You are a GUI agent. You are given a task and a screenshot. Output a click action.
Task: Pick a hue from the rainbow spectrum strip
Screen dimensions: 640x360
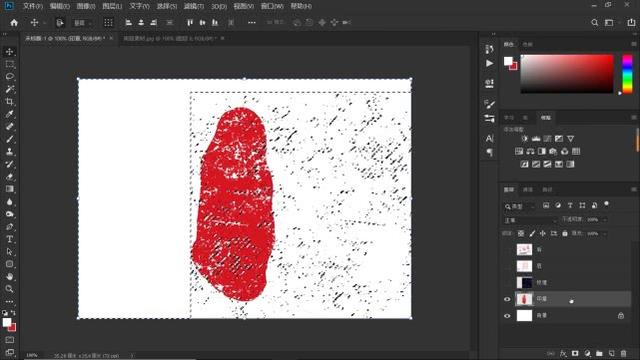[627, 74]
